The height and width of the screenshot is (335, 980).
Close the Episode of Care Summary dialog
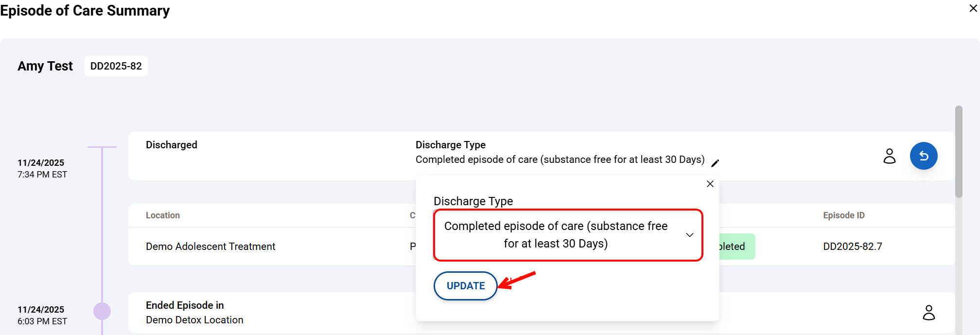pos(973,9)
